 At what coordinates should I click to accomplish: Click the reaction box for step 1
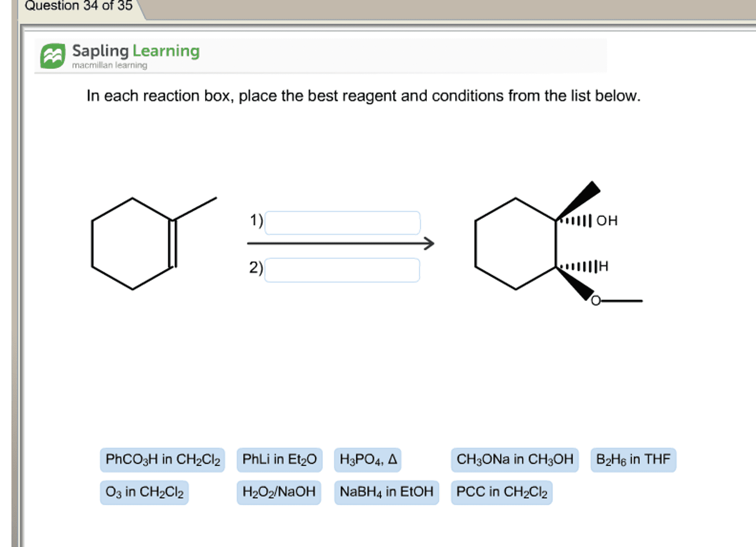(x=343, y=223)
